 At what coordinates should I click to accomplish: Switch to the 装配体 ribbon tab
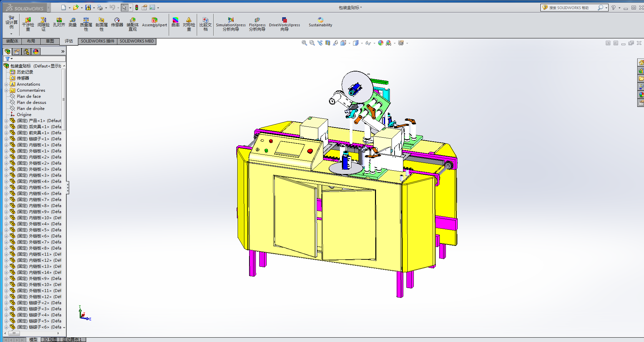click(12, 41)
